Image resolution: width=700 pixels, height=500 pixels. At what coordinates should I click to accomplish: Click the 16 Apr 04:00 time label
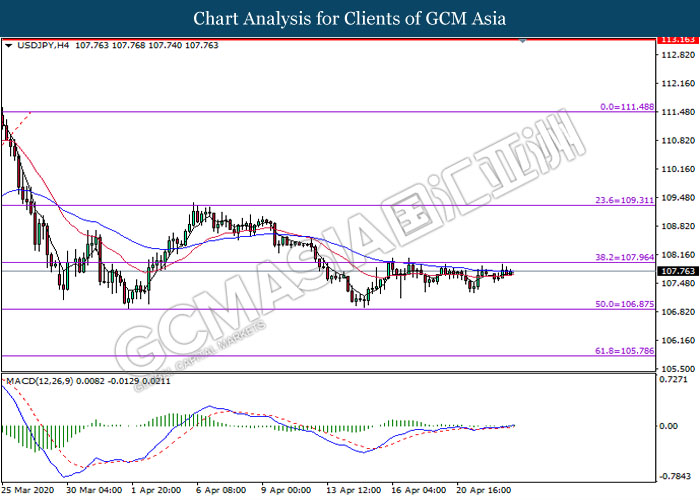pyautogui.click(x=418, y=490)
